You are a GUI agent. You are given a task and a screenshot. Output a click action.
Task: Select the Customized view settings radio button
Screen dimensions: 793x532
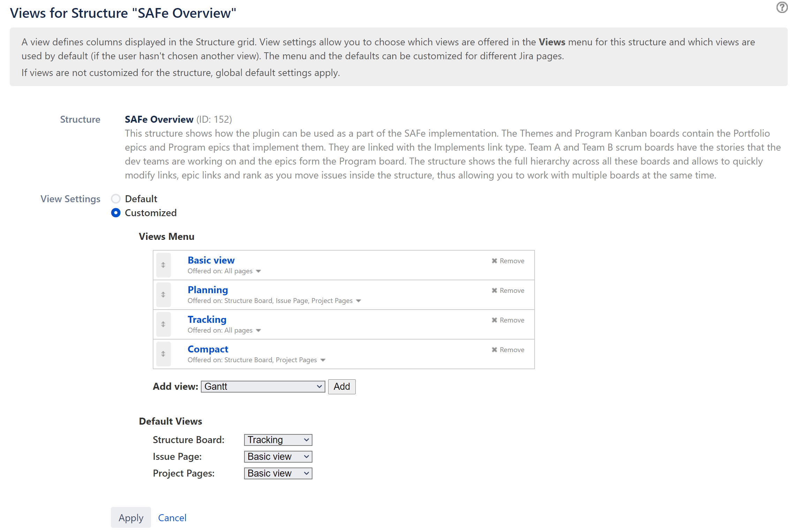(x=115, y=213)
